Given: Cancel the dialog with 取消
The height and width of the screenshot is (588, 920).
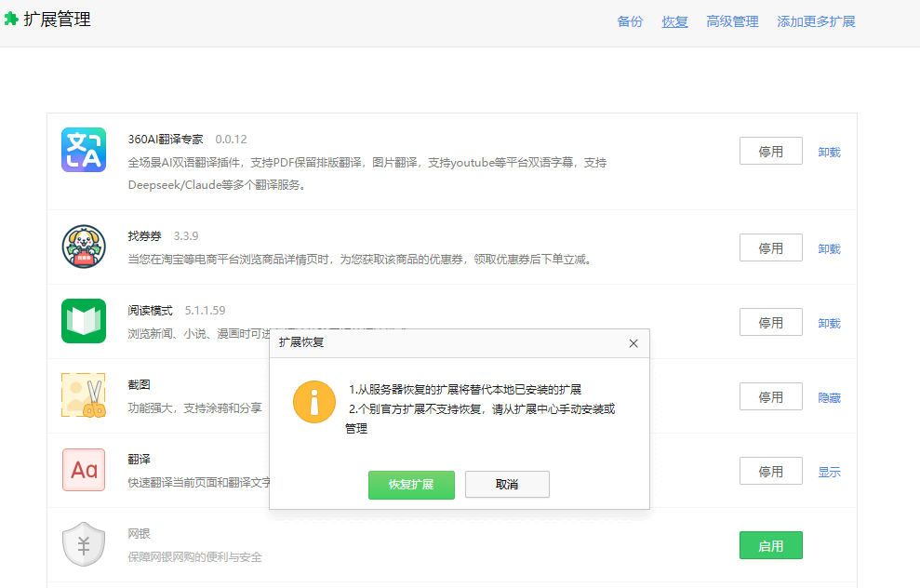Looking at the screenshot, I should coord(507,484).
